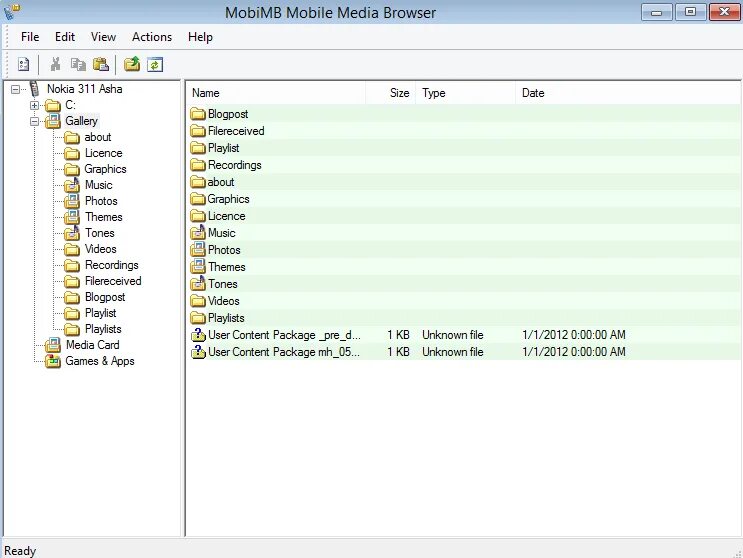Sort by the Date column header
The height and width of the screenshot is (558, 743).
[628, 93]
